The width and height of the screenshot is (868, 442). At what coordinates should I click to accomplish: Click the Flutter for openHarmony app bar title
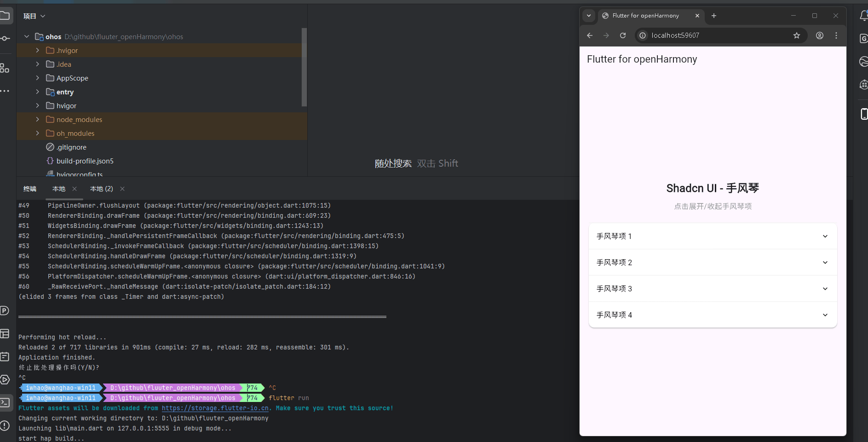point(642,59)
